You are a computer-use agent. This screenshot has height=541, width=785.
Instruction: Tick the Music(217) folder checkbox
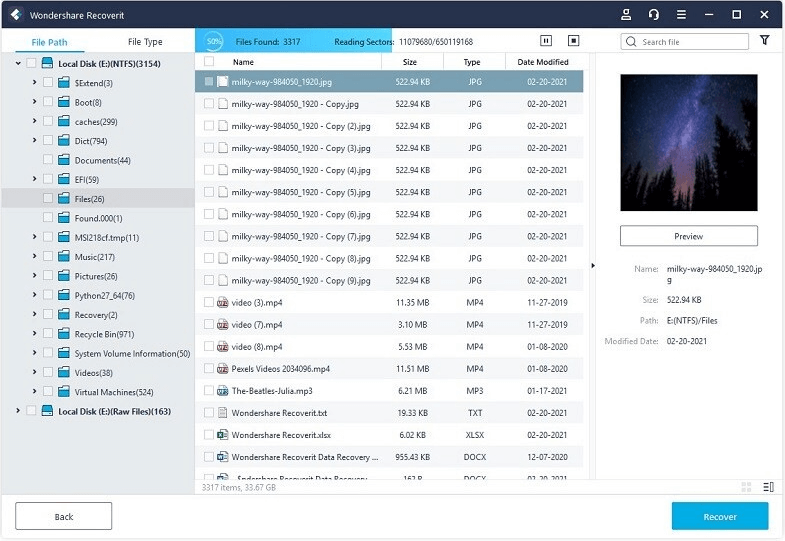[x=48, y=257]
